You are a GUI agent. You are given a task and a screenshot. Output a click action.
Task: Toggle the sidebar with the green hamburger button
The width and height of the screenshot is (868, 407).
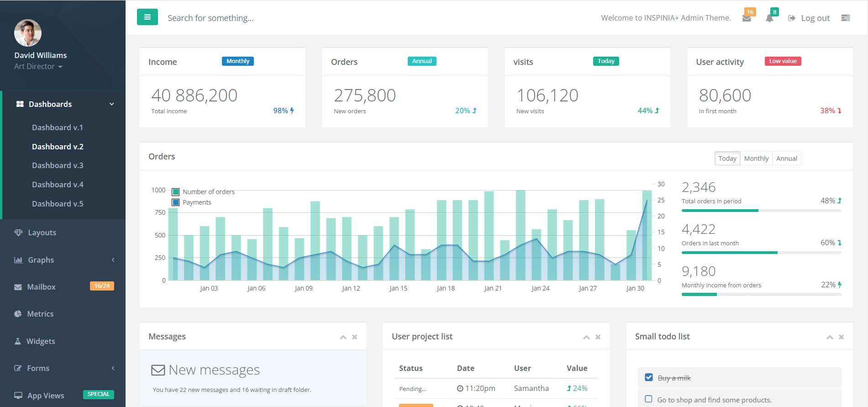pos(147,17)
